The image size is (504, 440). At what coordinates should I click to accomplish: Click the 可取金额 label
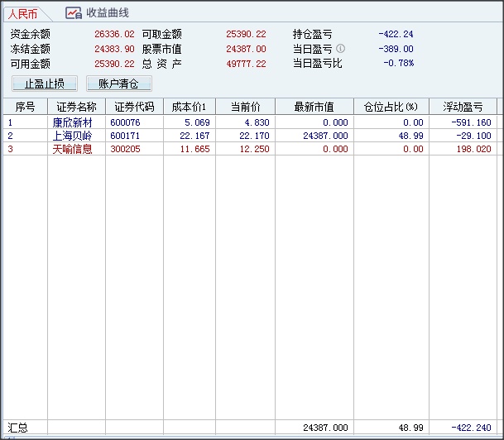point(162,34)
